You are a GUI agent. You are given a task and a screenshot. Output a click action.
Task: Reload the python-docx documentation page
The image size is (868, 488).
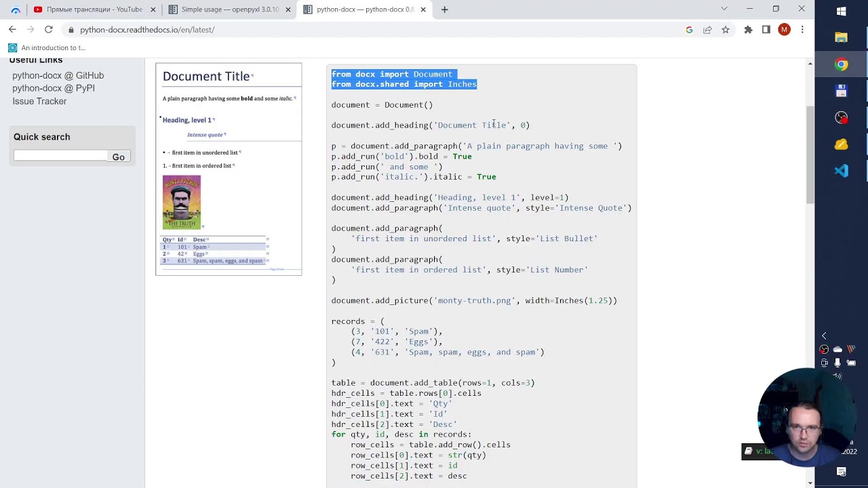49,30
